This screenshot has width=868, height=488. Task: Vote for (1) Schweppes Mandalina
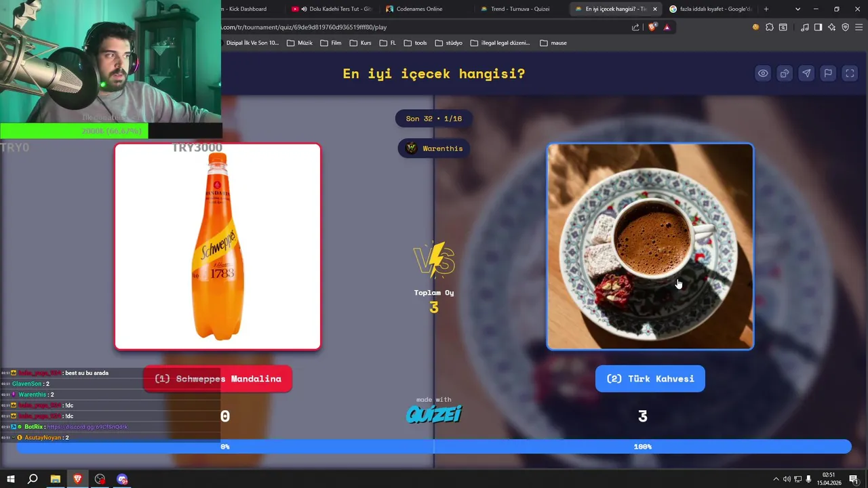[x=218, y=379]
